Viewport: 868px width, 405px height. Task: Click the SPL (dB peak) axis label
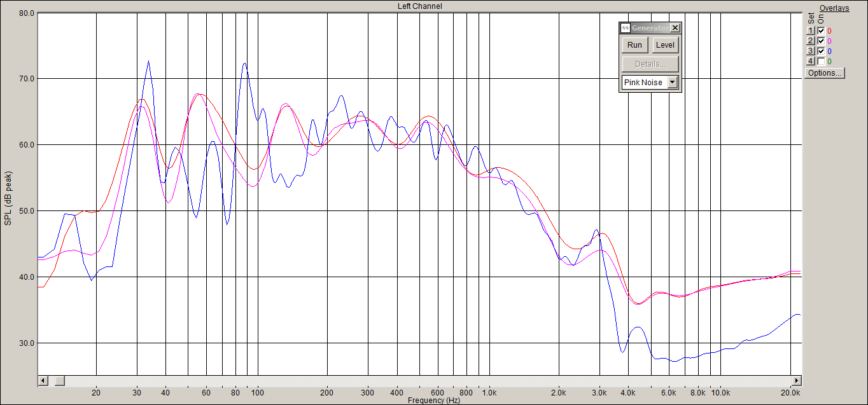click(x=8, y=198)
